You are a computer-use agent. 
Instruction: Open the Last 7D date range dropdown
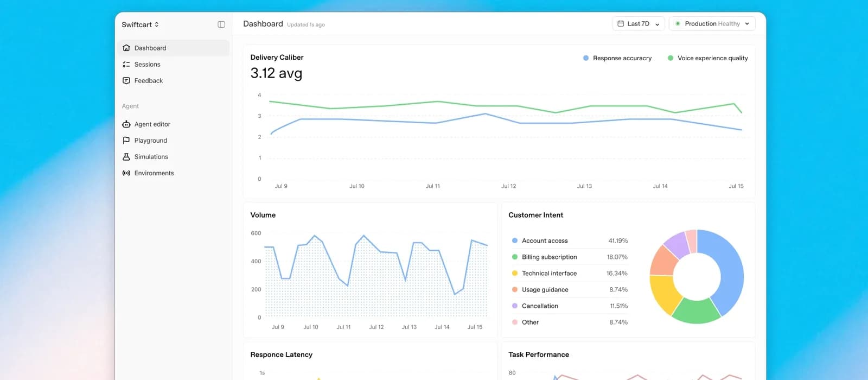639,23
